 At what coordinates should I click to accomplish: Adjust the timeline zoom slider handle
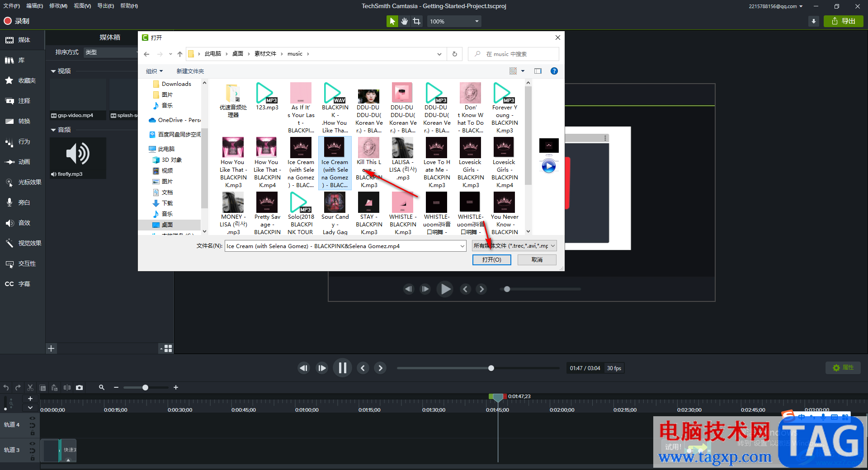click(145, 387)
